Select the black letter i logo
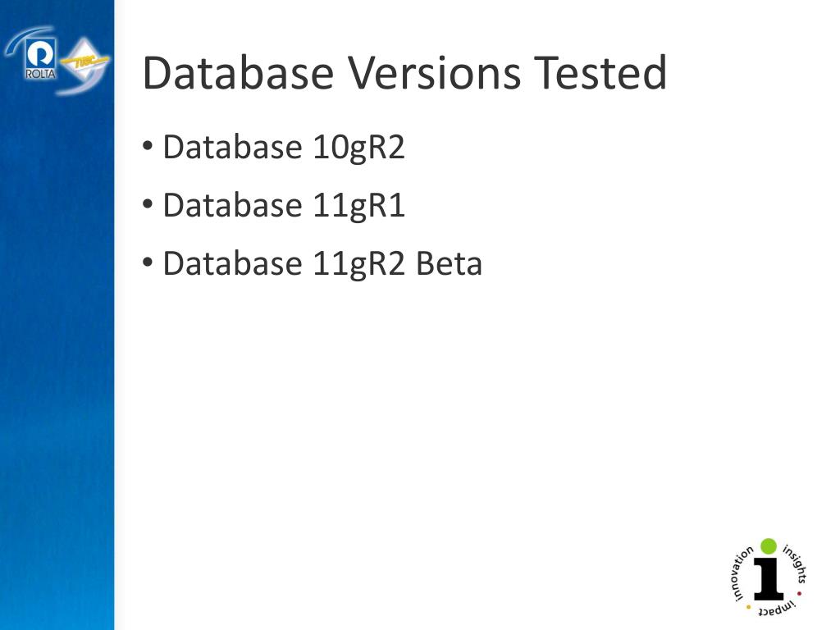The height and width of the screenshot is (630, 840). point(769,580)
